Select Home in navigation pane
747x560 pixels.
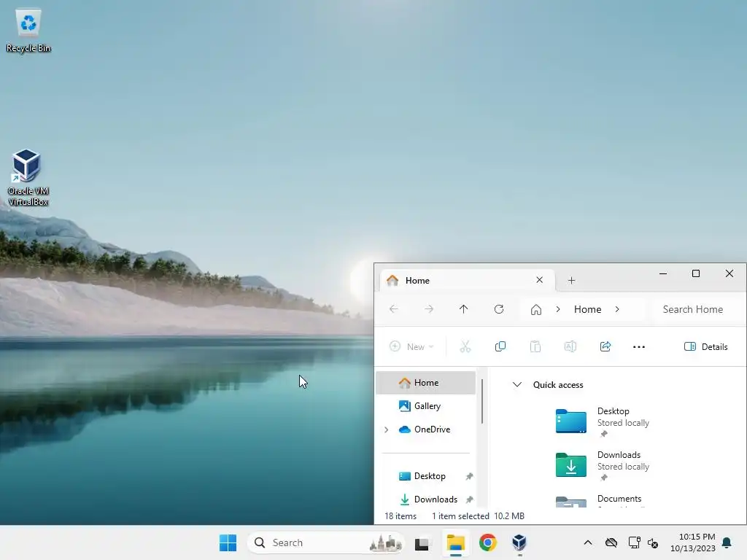coord(425,382)
